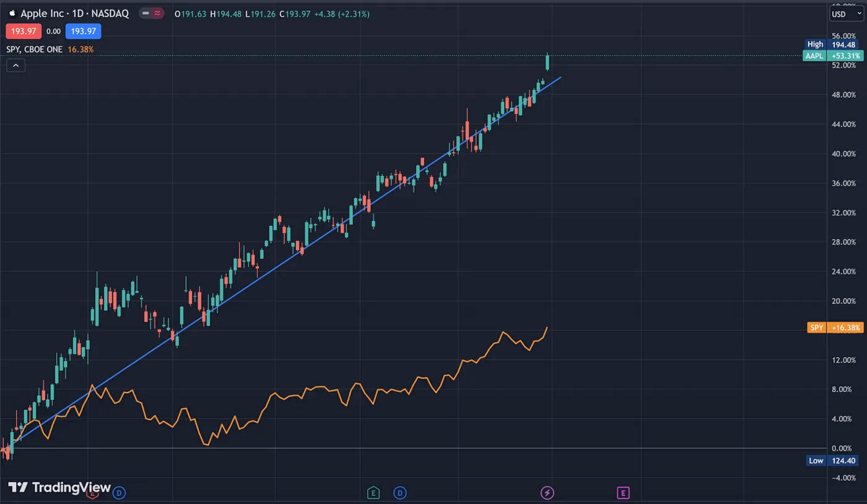Click the −4.00% axis tick
This screenshot has width=867, height=504.
(x=844, y=478)
